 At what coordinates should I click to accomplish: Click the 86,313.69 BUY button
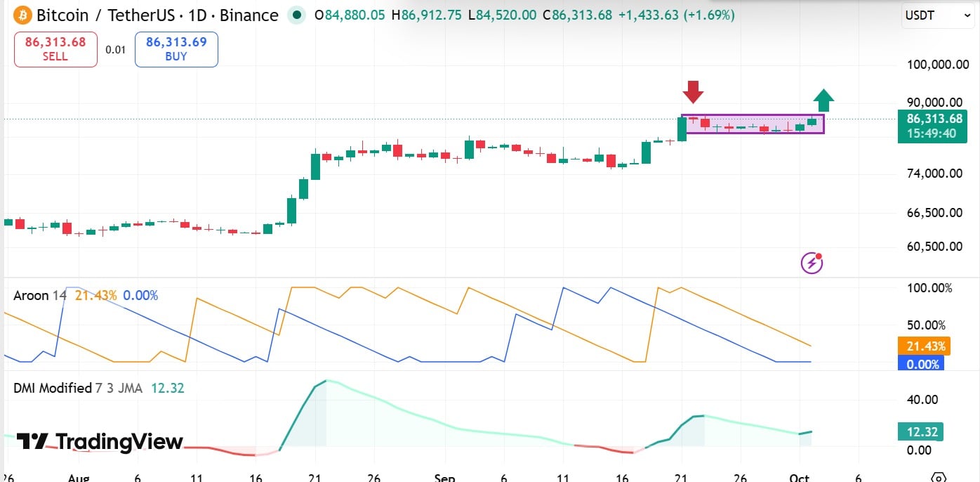coord(176,49)
